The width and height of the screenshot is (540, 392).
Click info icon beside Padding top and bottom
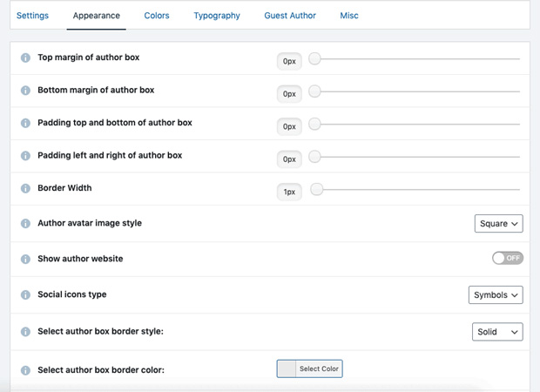(x=25, y=124)
